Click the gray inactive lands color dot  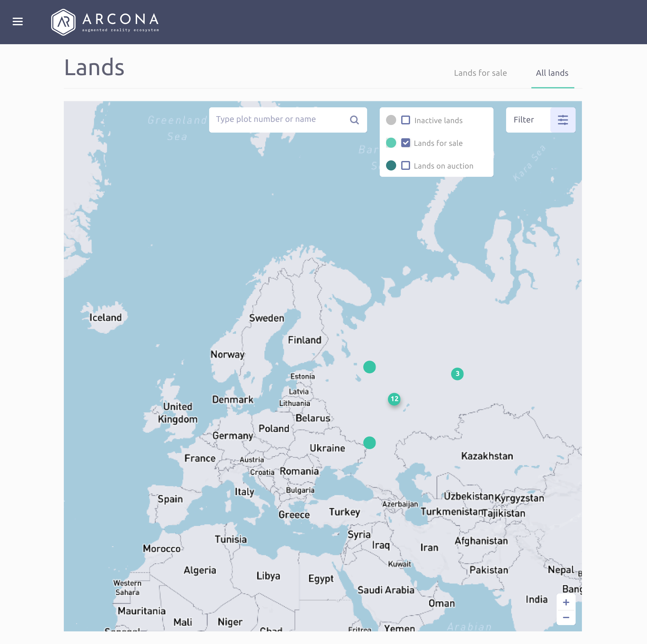[391, 120]
